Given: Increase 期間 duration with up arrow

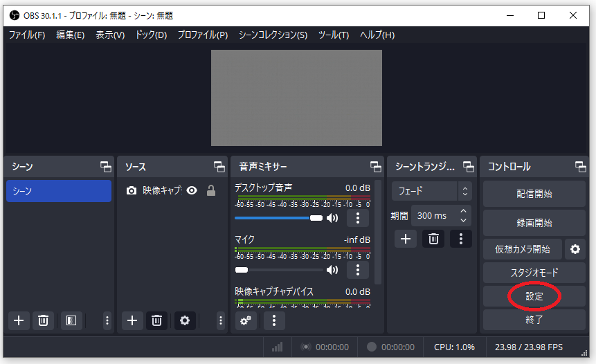Looking at the screenshot, I should coord(463,211).
